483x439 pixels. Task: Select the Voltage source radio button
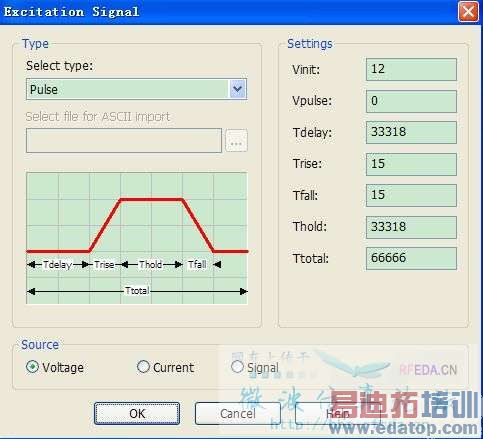tap(32, 367)
